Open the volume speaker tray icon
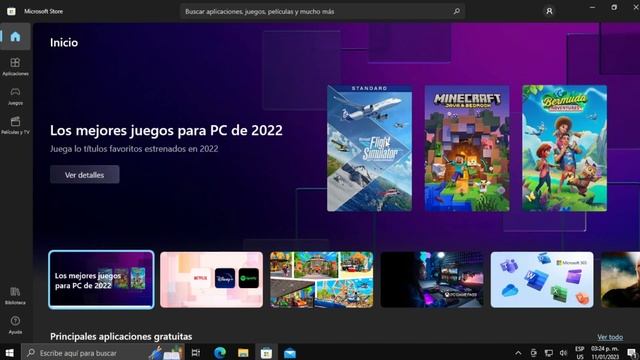Image resolution: width=640 pixels, height=360 pixels. pos(564,353)
